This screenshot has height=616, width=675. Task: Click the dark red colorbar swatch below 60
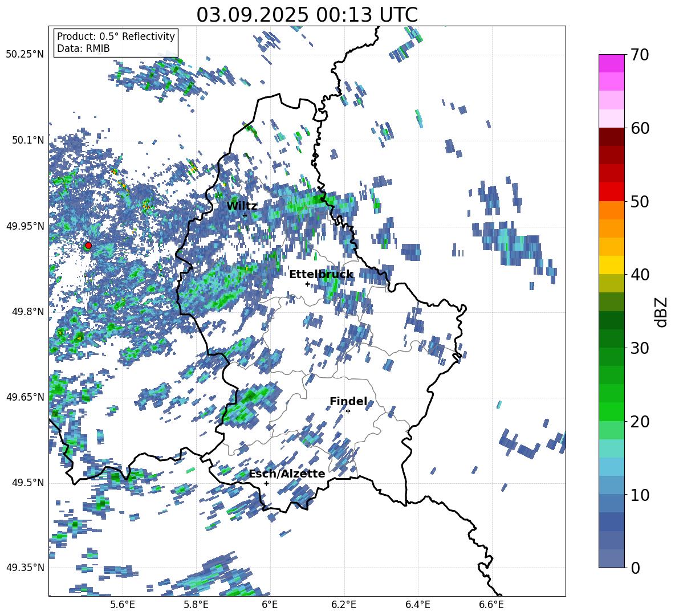[611, 137]
